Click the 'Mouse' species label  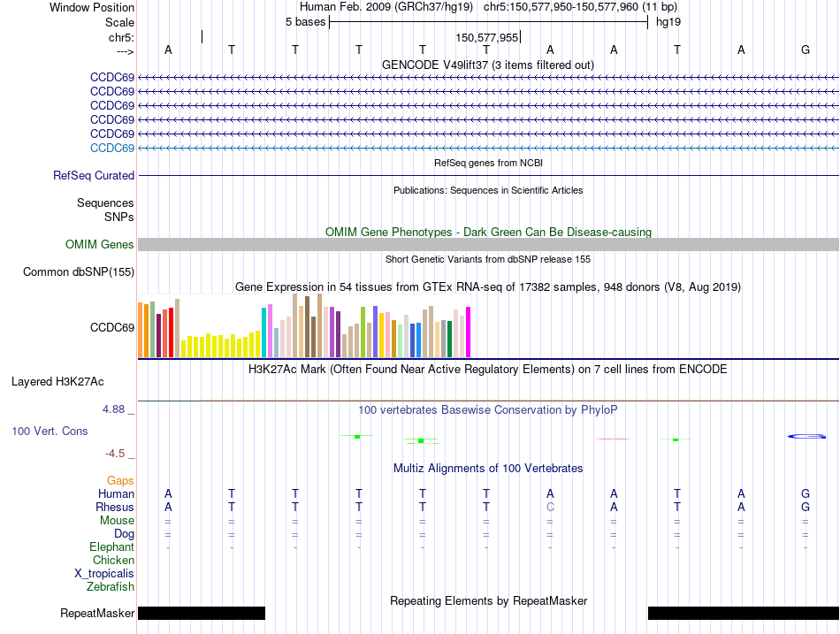pyautogui.click(x=117, y=521)
